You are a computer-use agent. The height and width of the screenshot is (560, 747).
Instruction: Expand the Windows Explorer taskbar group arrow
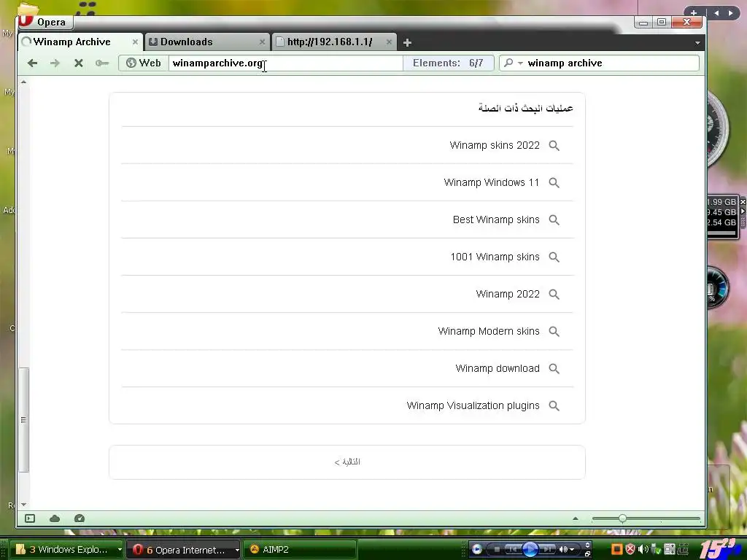click(x=120, y=550)
